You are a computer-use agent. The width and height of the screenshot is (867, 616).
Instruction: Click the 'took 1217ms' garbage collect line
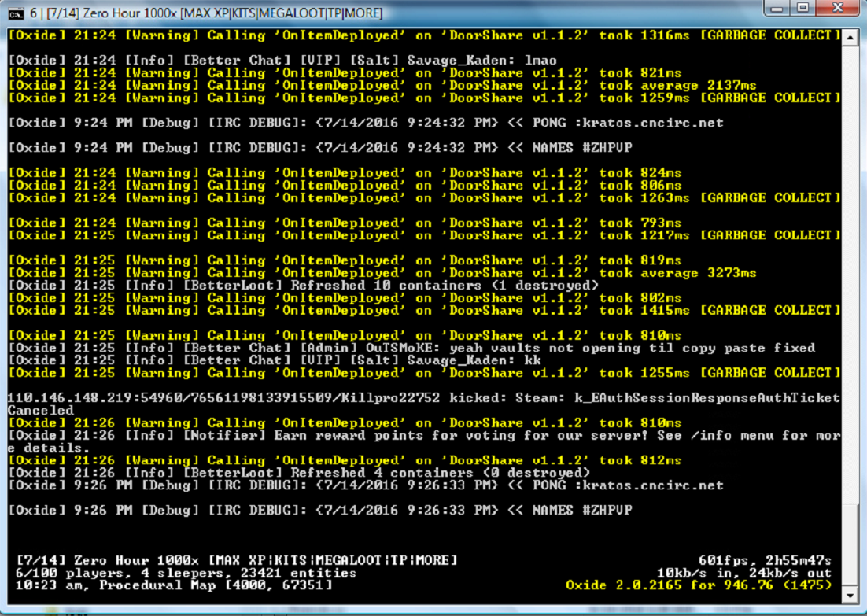tap(424, 235)
